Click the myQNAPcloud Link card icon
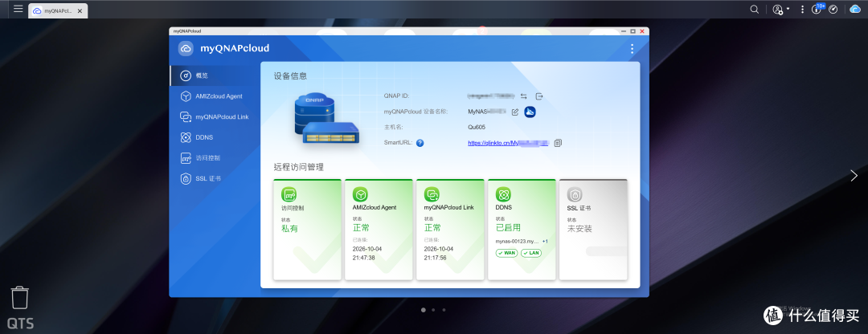 coord(432,194)
